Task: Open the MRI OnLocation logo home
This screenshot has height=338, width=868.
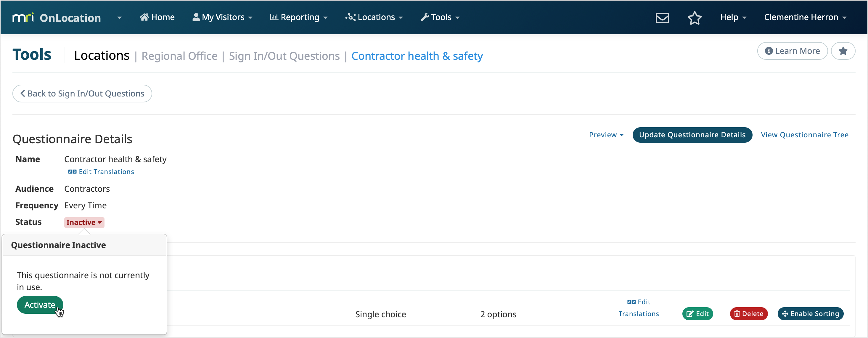Action: click(x=57, y=17)
